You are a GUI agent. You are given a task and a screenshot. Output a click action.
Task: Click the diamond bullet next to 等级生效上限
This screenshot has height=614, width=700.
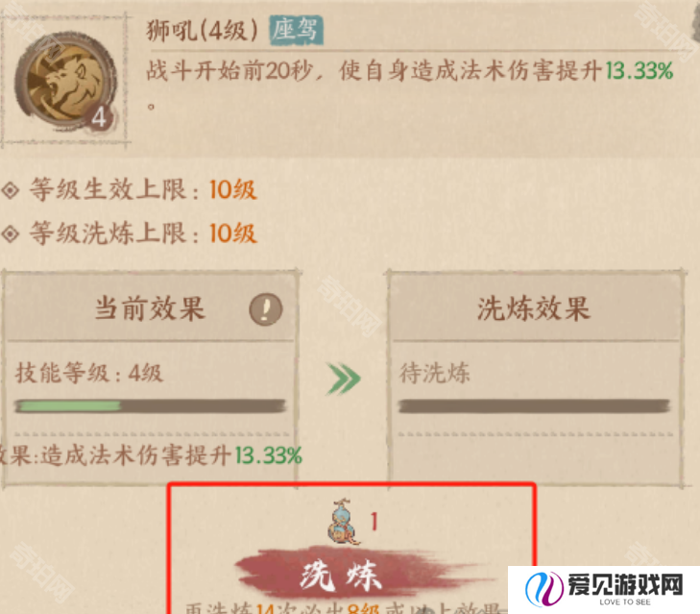click(x=10, y=190)
